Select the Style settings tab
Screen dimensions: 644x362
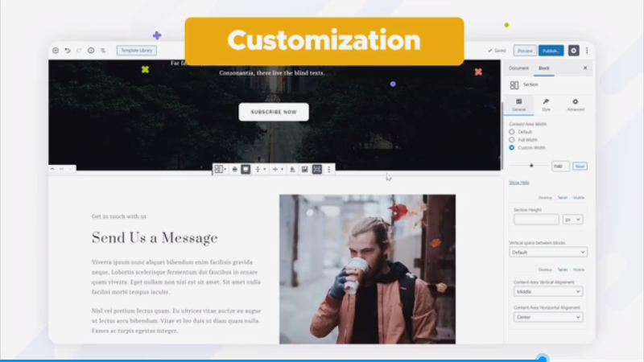(x=546, y=105)
